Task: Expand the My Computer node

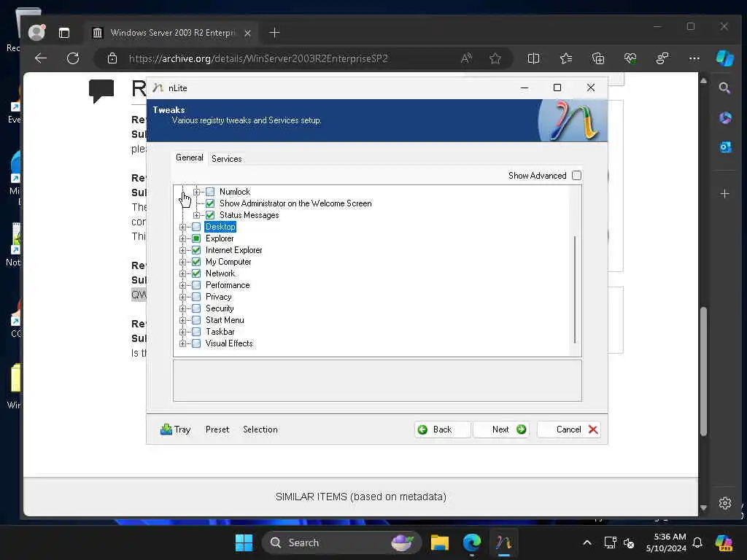Action: point(182,262)
